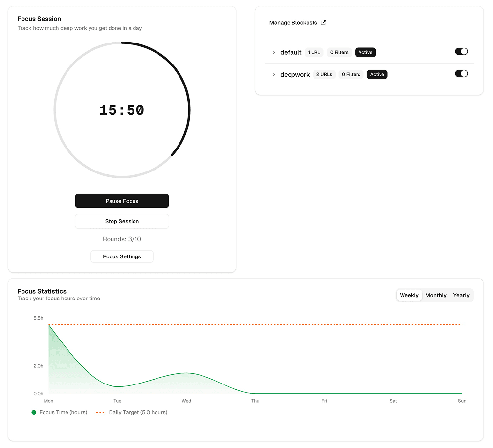493x448 pixels.
Task: Click the 2 URLs badge on deepwork
Action: 324,75
